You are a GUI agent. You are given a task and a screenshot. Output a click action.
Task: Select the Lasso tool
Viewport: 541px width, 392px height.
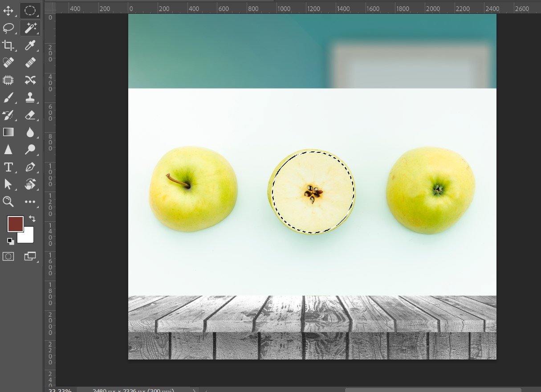tap(8, 28)
